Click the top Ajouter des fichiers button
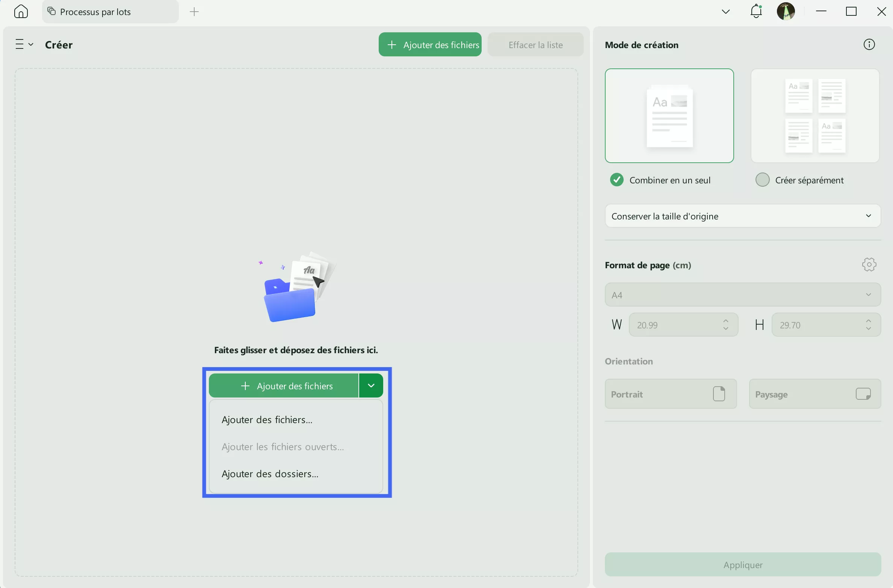Image resolution: width=893 pixels, height=588 pixels. (x=430, y=45)
